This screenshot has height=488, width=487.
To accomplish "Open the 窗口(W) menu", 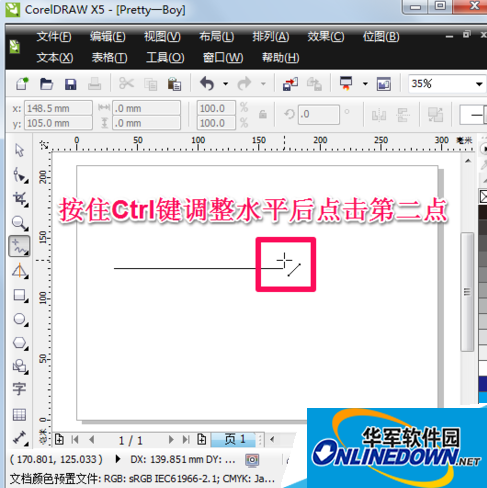I will (x=223, y=58).
